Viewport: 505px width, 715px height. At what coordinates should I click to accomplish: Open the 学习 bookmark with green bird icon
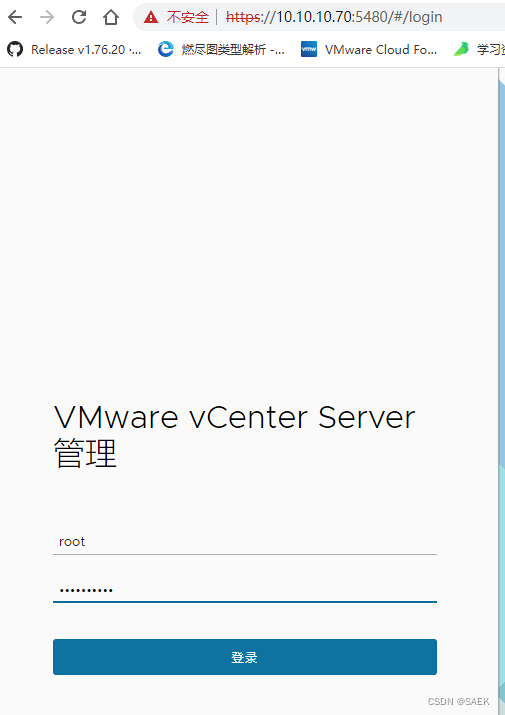[479, 49]
